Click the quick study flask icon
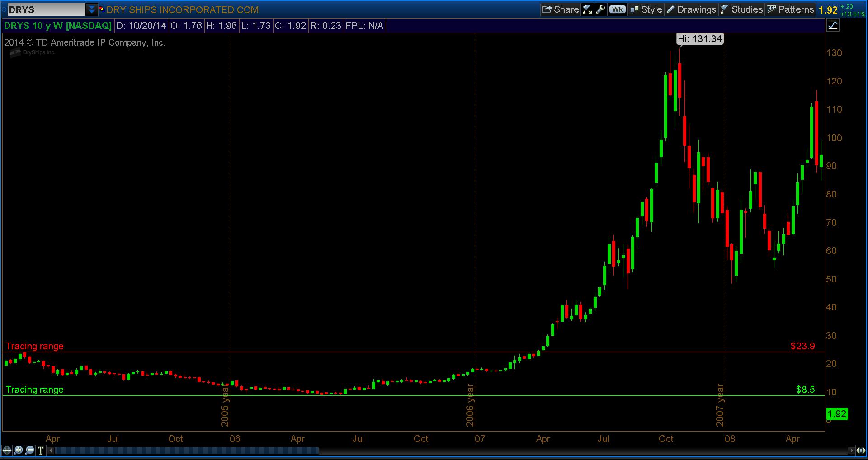 click(x=587, y=9)
